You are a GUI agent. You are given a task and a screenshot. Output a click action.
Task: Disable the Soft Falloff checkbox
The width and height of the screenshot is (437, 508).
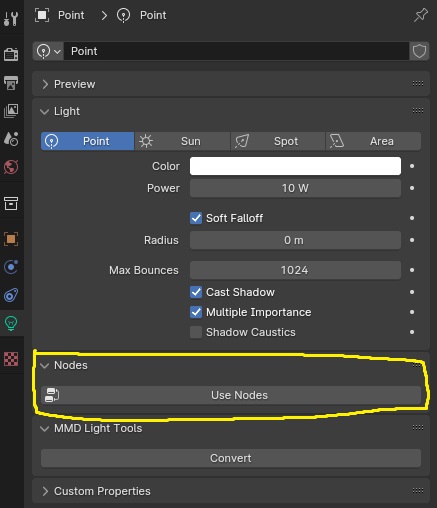196,218
